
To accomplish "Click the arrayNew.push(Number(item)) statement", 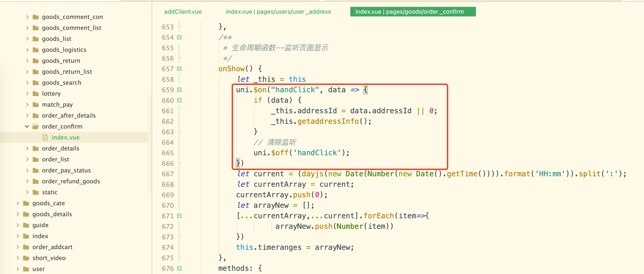I will (x=334, y=226).
